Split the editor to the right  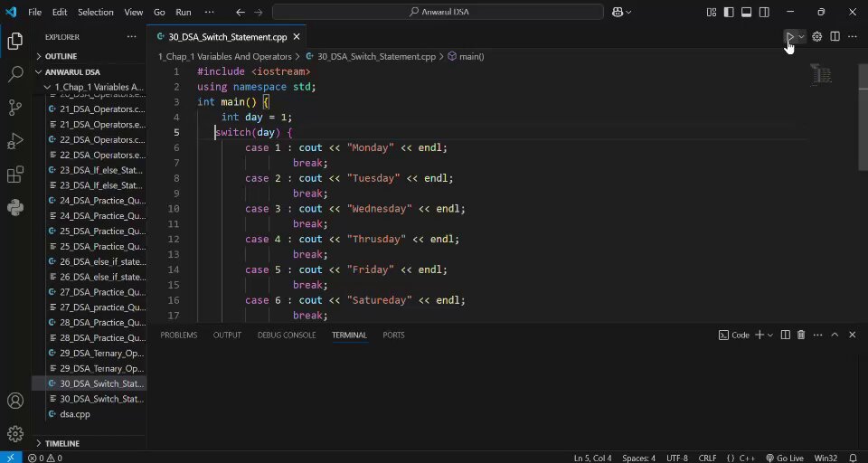(835, 36)
